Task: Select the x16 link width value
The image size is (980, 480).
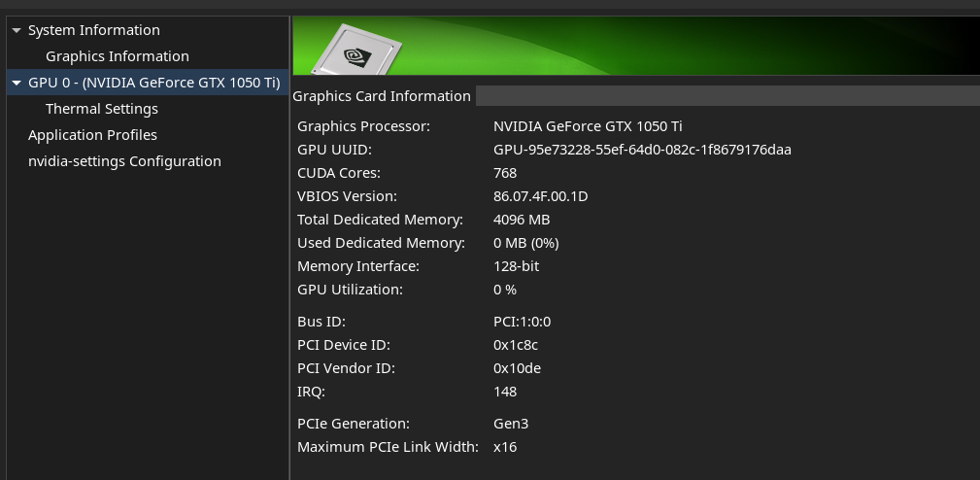Action: click(x=505, y=447)
